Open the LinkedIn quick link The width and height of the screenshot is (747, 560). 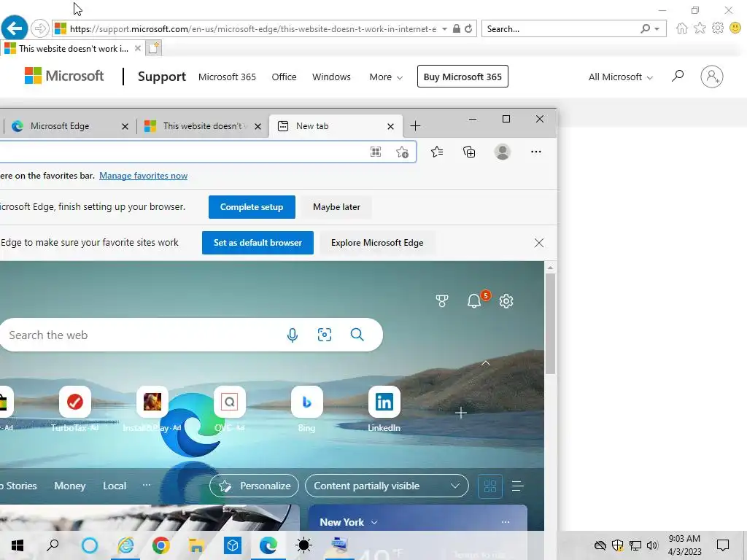tap(384, 408)
